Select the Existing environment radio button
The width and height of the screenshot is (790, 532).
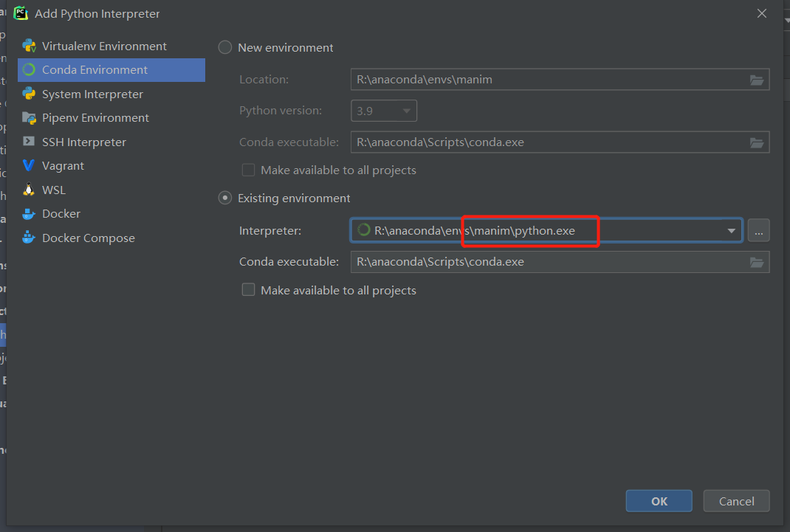click(x=224, y=198)
